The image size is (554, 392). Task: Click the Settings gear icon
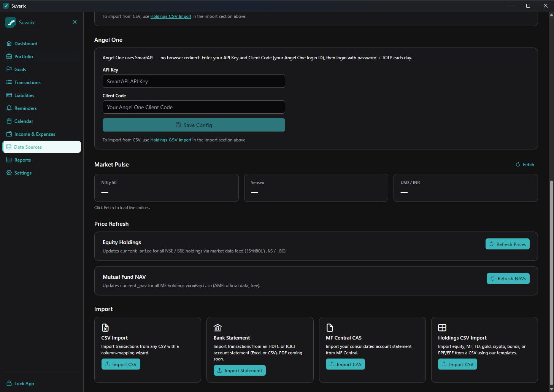(9, 173)
